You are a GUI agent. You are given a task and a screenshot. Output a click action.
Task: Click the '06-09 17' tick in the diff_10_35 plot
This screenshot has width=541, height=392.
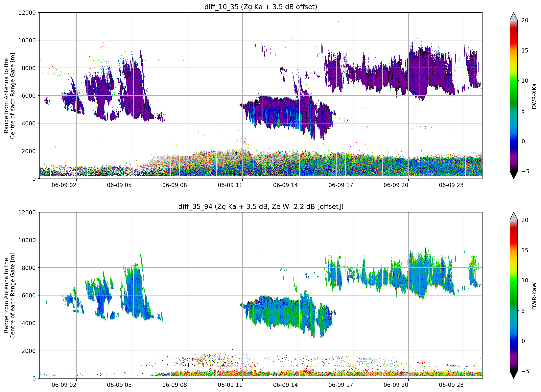(x=341, y=185)
